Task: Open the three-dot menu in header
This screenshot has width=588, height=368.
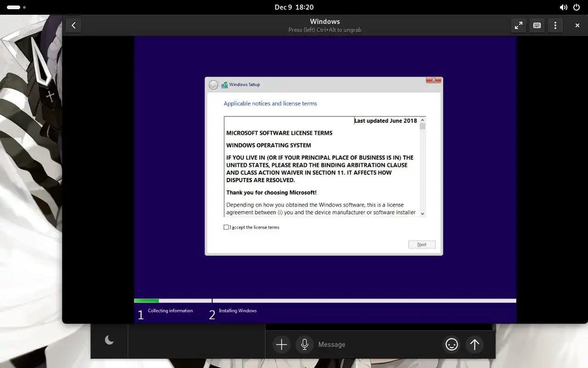Action: 555,25
